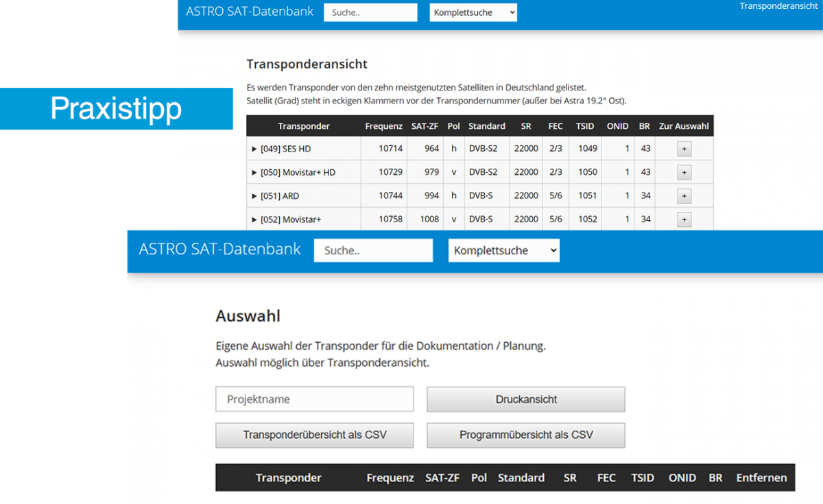Click the Suche field in lower Auswahl window

(x=373, y=250)
